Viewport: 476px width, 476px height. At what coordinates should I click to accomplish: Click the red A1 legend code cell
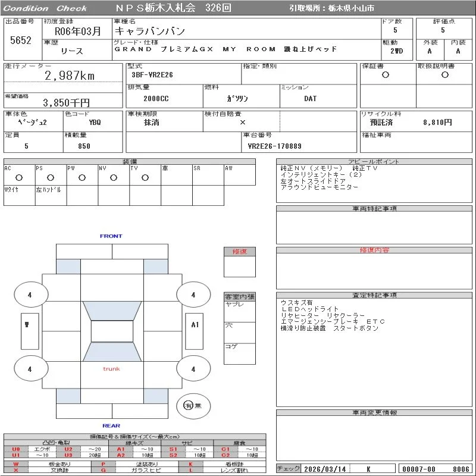pos(121,449)
